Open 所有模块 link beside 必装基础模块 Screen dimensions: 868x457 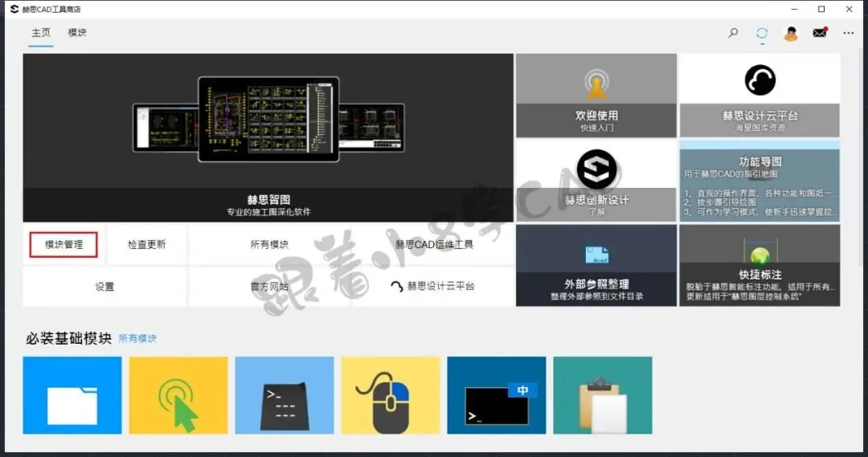(x=138, y=339)
